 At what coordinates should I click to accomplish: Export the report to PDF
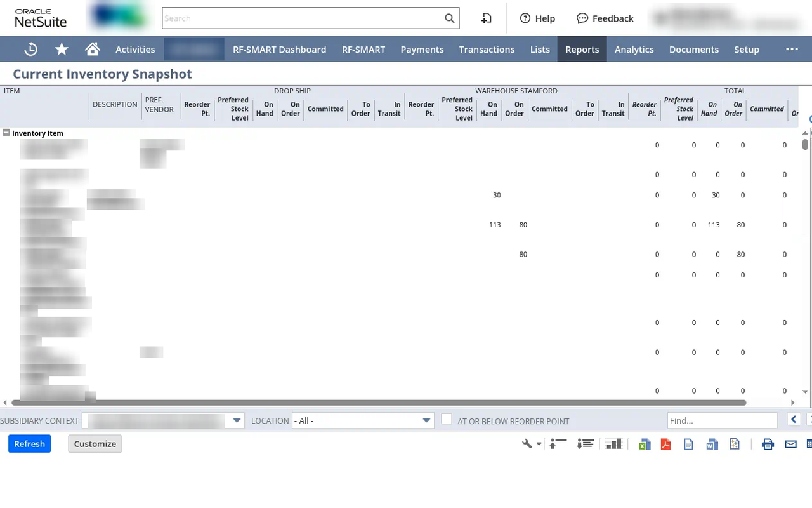pos(665,444)
